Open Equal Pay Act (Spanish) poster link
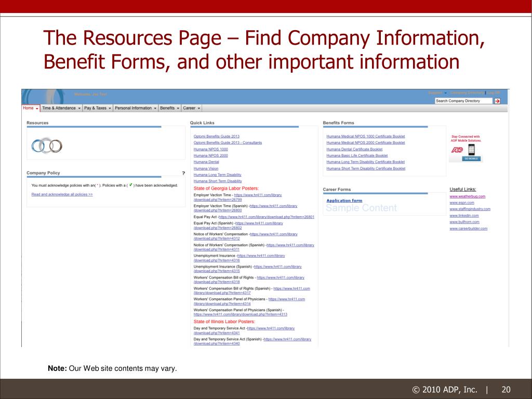The width and height of the screenshot is (532, 399). [259, 223]
